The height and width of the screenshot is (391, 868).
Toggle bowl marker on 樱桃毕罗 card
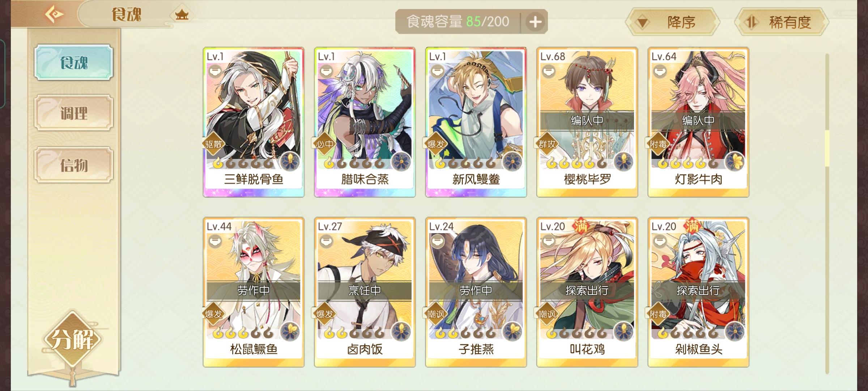pos(548,71)
